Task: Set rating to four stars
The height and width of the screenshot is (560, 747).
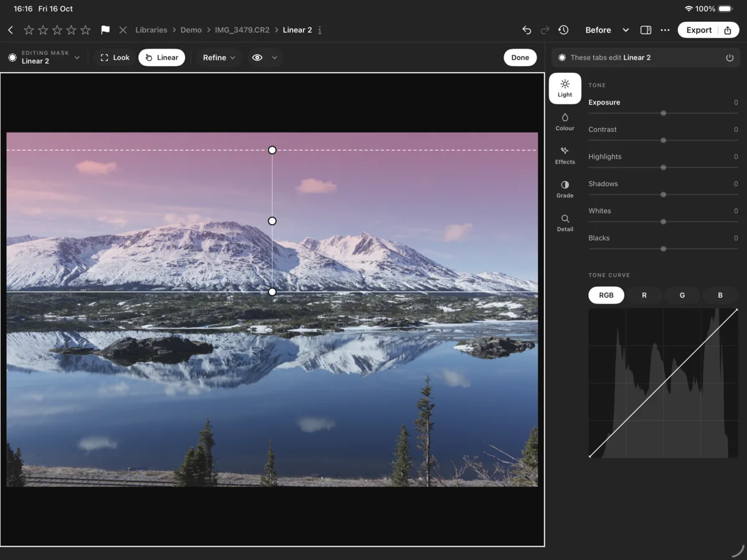Action: [x=72, y=30]
